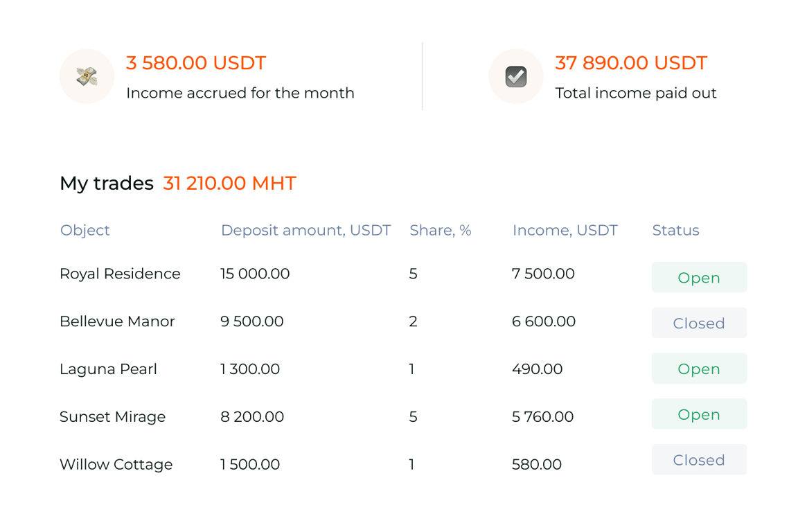Sort by the Income, USDT column

coord(565,230)
